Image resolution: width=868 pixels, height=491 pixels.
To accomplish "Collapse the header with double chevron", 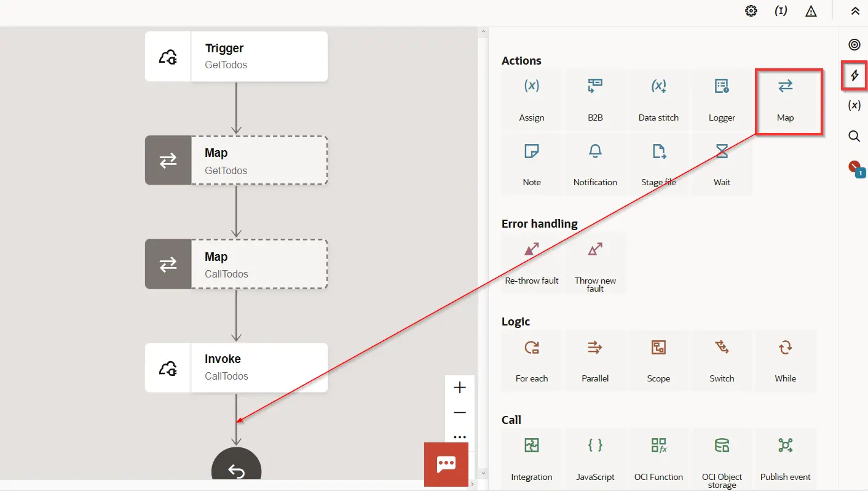I will point(855,11).
